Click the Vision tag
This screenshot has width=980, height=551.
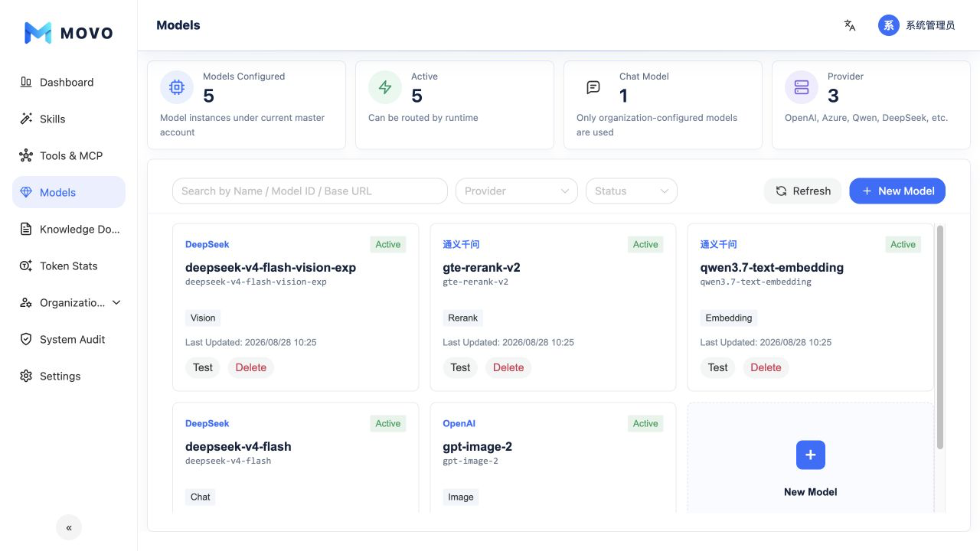click(x=203, y=318)
